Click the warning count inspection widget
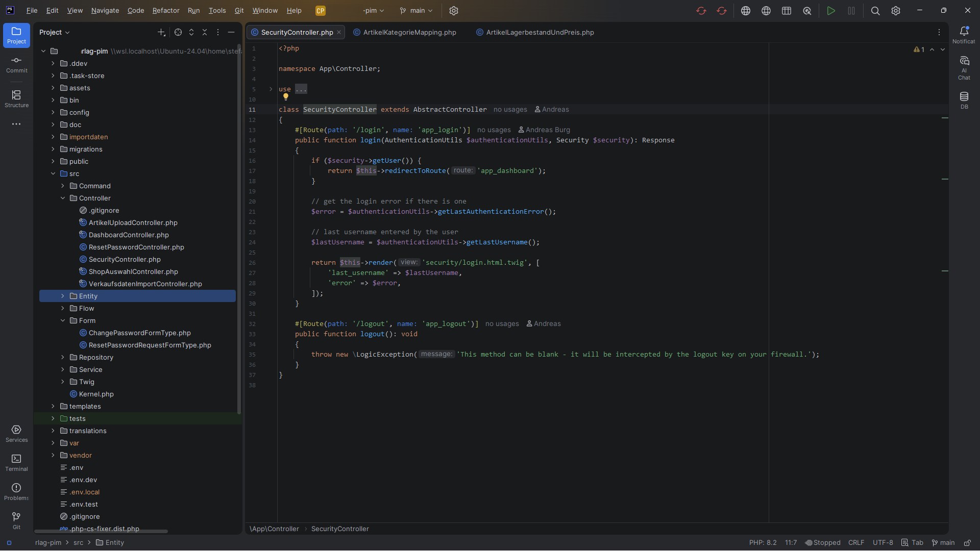 (919, 49)
